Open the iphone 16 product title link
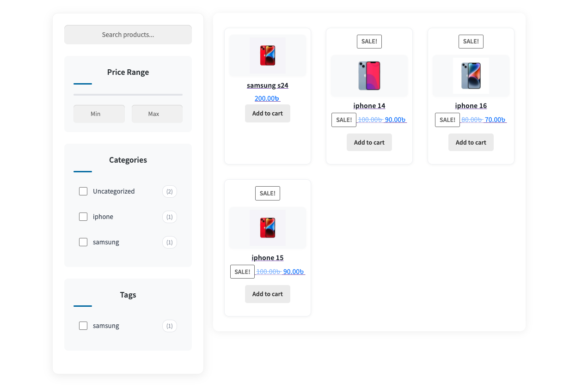Image resolution: width=588 pixels, height=389 pixels. tap(471, 106)
